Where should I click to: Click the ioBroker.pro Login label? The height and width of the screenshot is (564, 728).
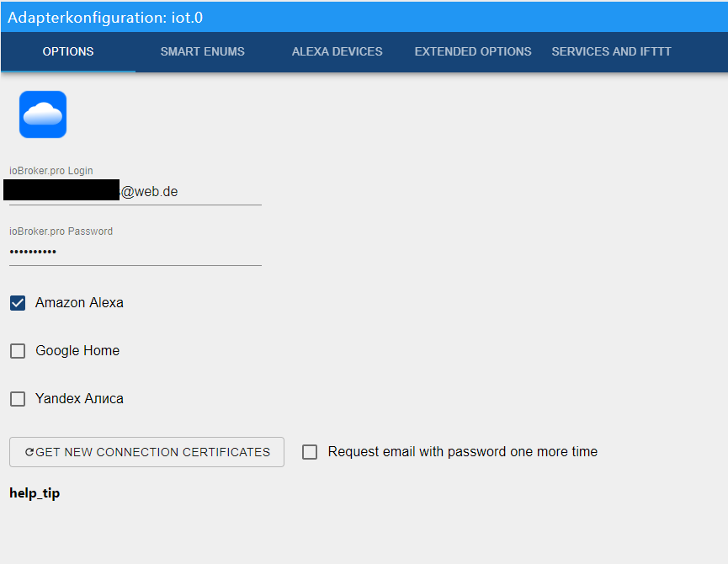pos(51,170)
